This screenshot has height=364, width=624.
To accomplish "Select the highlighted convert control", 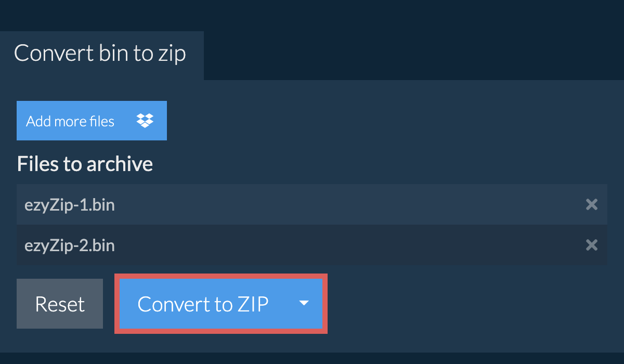I will [220, 304].
